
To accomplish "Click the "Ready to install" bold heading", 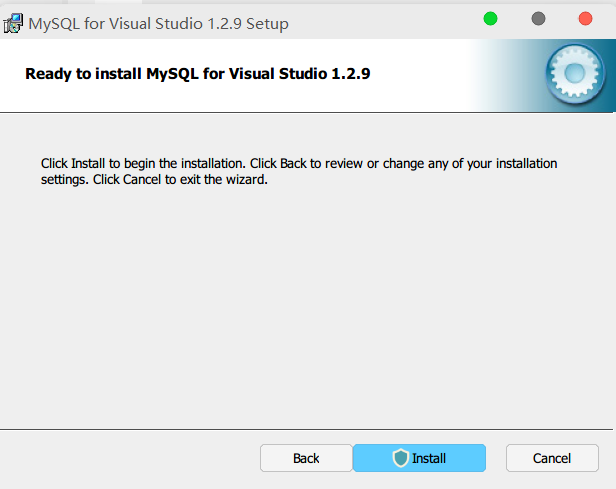I will (x=198, y=73).
